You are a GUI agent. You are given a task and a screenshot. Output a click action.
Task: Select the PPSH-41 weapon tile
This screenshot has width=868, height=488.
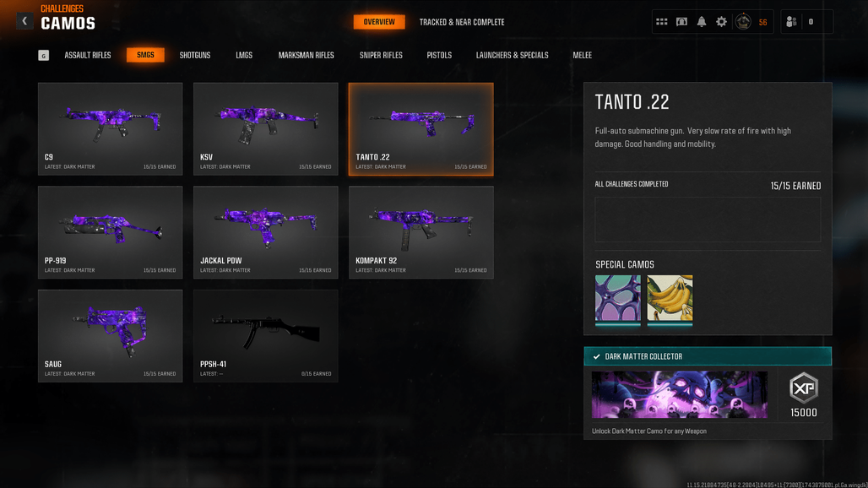(x=266, y=336)
